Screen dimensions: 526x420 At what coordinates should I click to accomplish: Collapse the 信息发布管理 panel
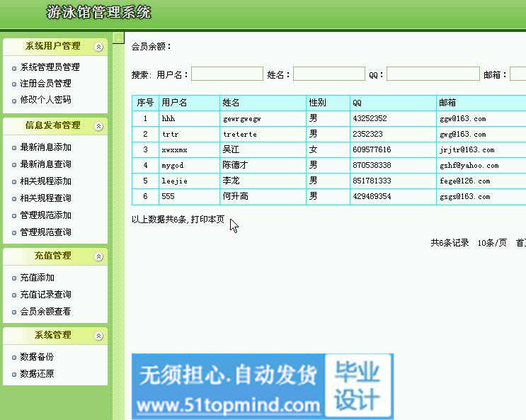point(98,126)
